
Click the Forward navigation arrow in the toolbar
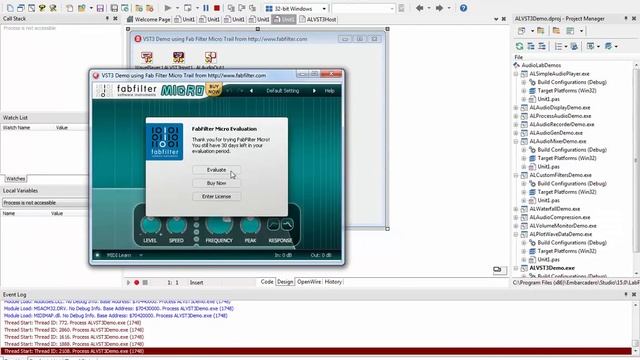point(439,8)
